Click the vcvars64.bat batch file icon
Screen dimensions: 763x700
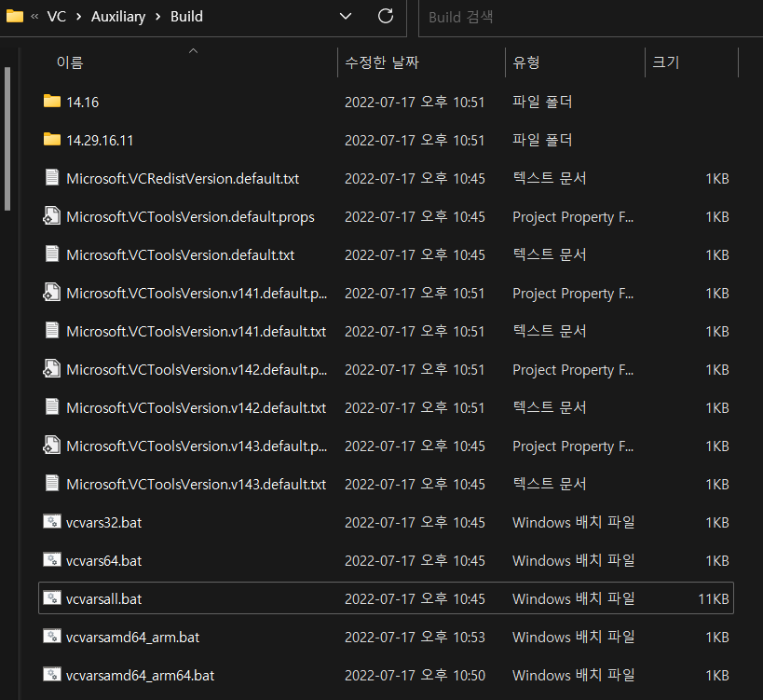52,560
